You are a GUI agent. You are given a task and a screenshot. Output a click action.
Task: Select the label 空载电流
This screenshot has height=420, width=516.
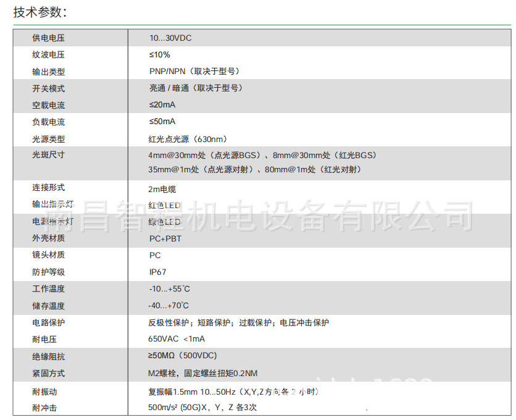tap(48, 106)
